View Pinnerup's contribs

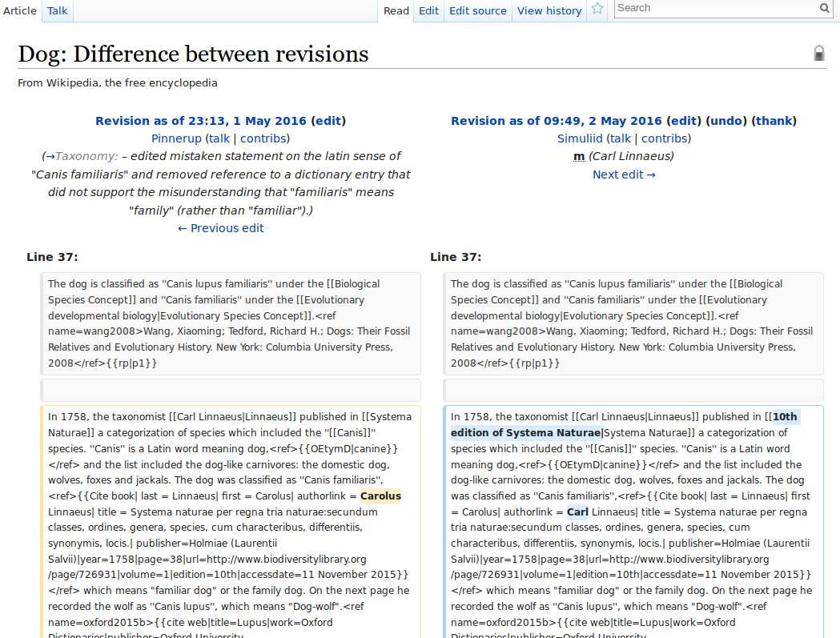(x=263, y=138)
